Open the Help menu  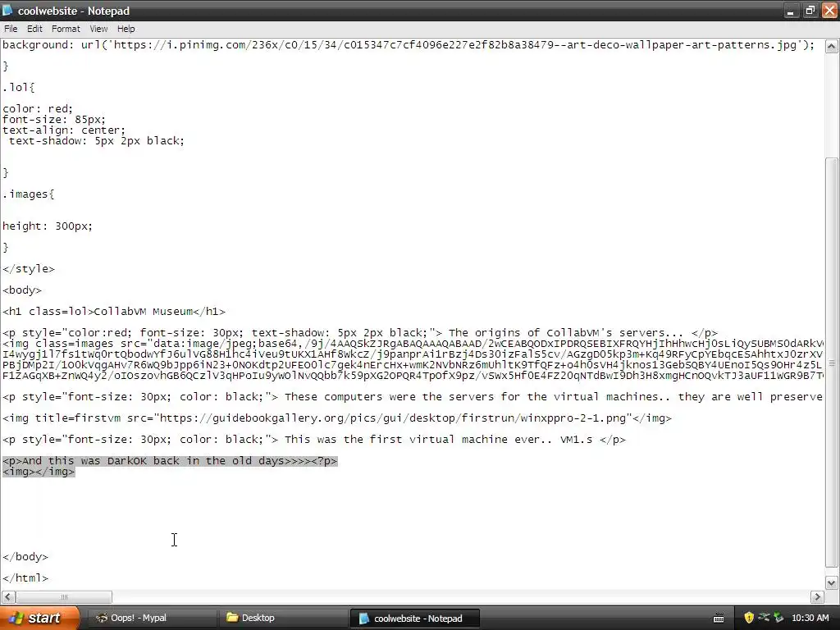(126, 29)
